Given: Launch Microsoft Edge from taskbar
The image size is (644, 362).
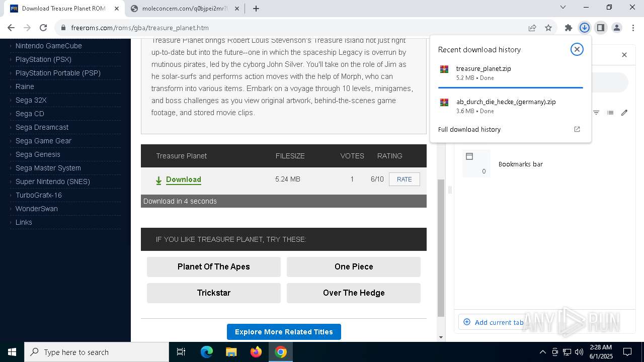Looking at the screenshot, I should [x=207, y=352].
